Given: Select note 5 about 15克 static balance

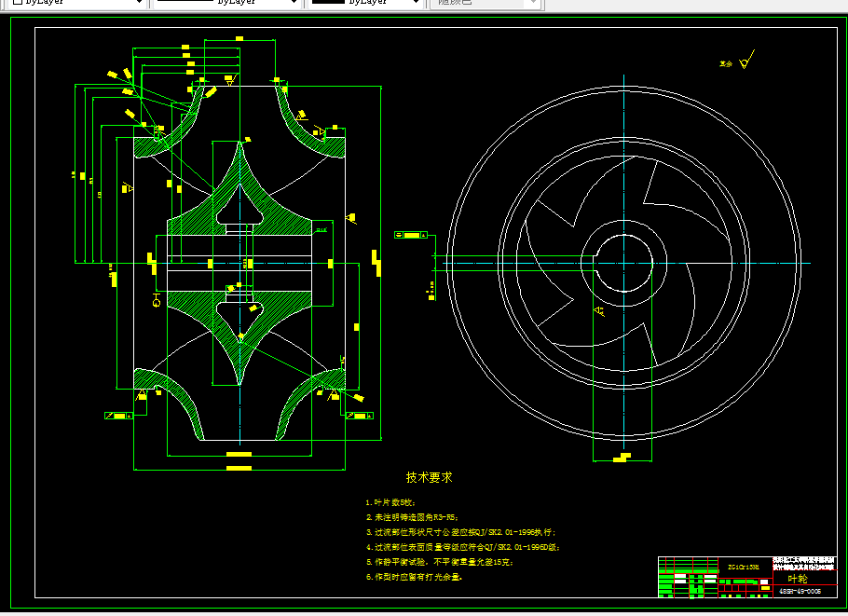Looking at the screenshot, I should coord(440,563).
